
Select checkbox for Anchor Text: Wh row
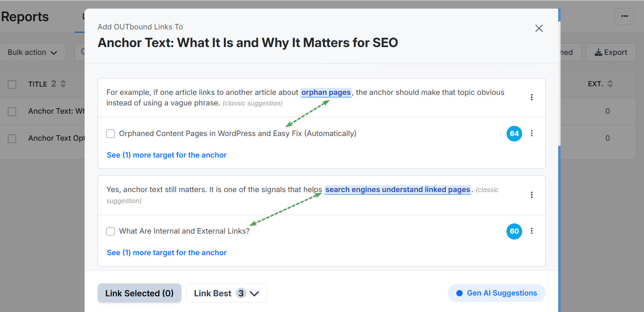point(12,111)
